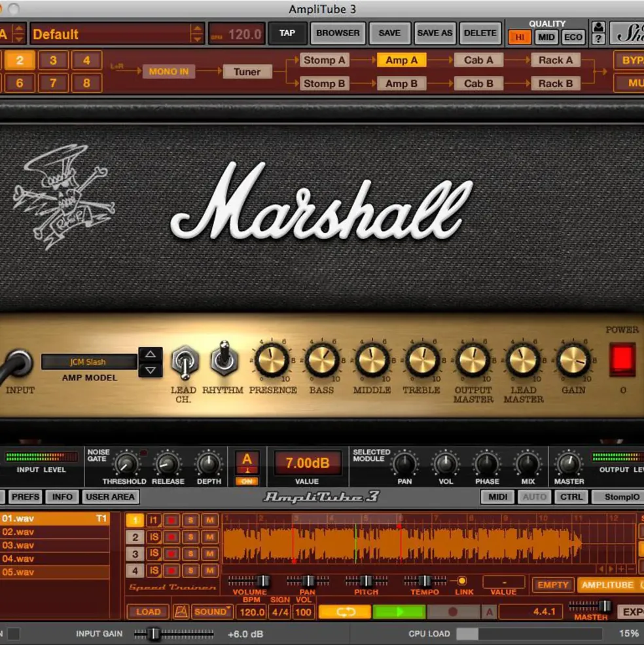Select the Rack B module

click(556, 84)
